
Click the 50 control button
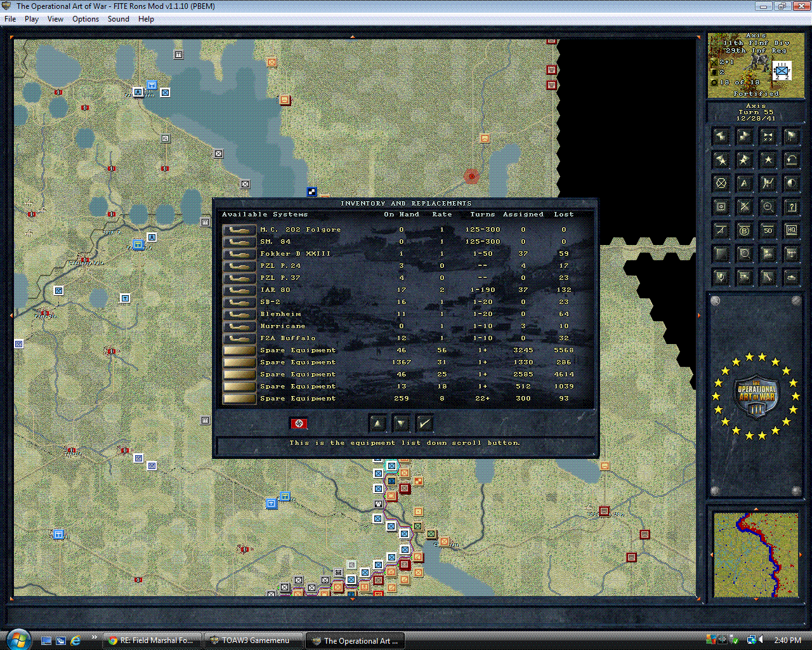point(768,230)
